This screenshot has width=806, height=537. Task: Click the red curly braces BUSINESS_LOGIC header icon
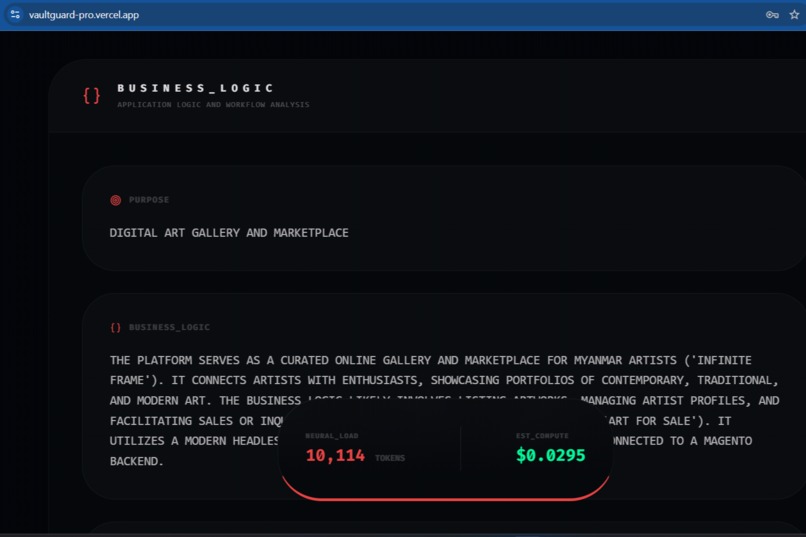91,96
